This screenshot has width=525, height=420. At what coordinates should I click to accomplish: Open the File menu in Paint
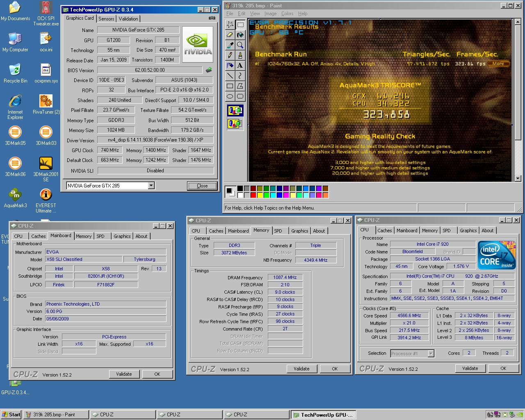click(x=230, y=14)
